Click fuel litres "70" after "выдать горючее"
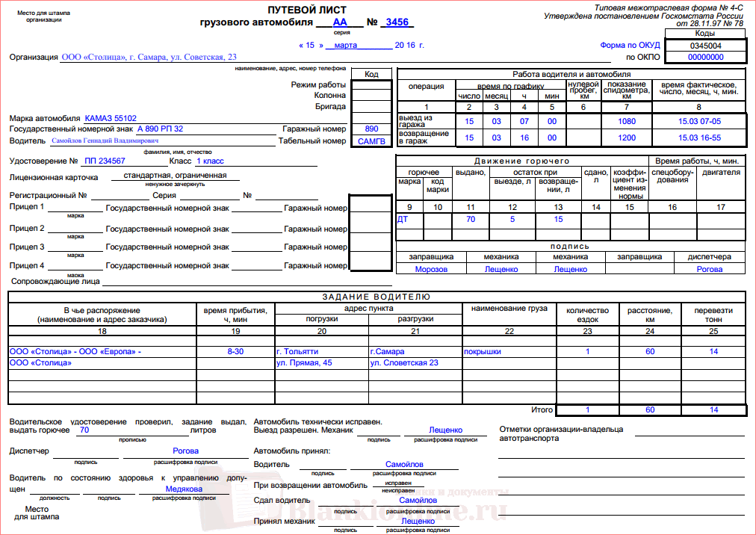Image resolution: width=756 pixels, height=535 pixels. [84, 430]
